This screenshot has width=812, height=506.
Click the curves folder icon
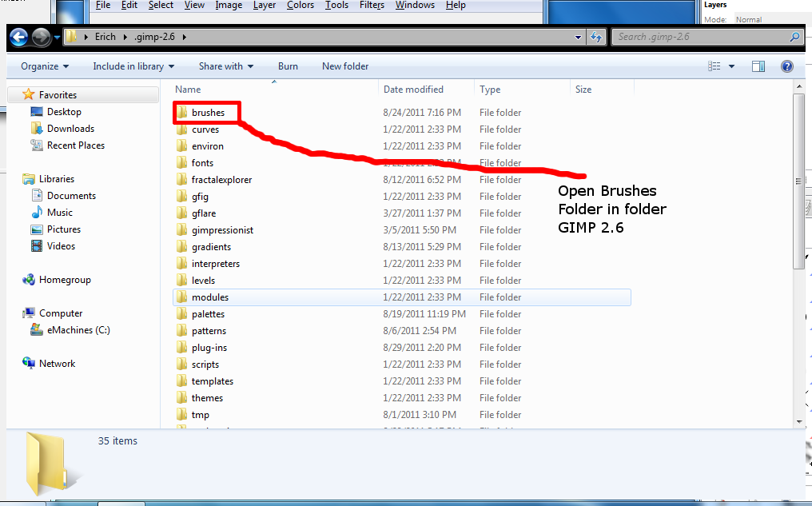click(x=181, y=129)
